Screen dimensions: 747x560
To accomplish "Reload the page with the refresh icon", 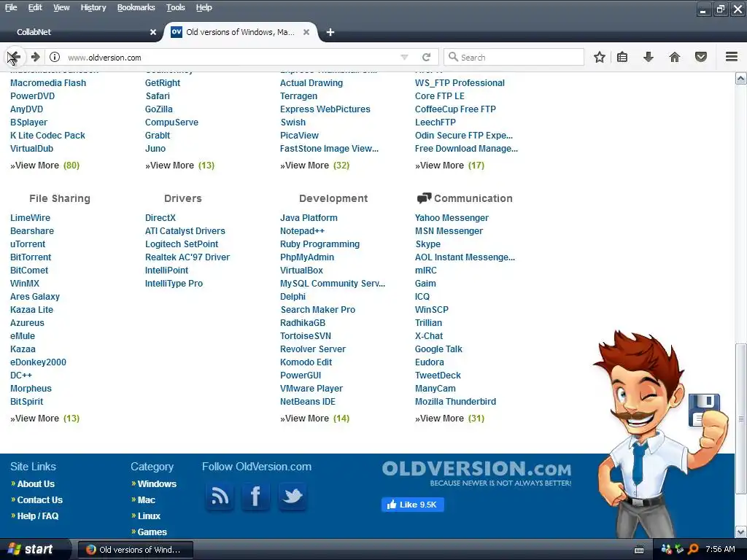I will 426,57.
